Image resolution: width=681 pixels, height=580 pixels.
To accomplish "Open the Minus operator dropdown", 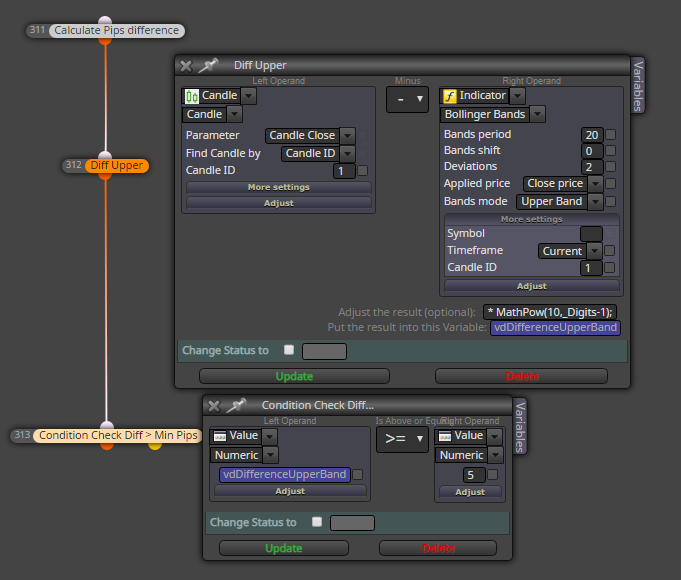I will [x=407, y=99].
